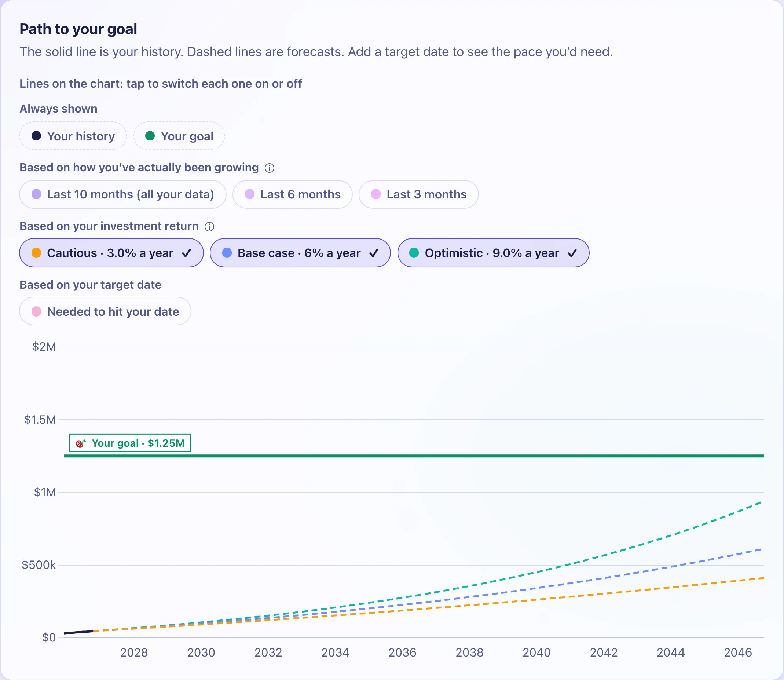Click the '2034' year label
Screen dimensions: 784x680
pos(335,652)
